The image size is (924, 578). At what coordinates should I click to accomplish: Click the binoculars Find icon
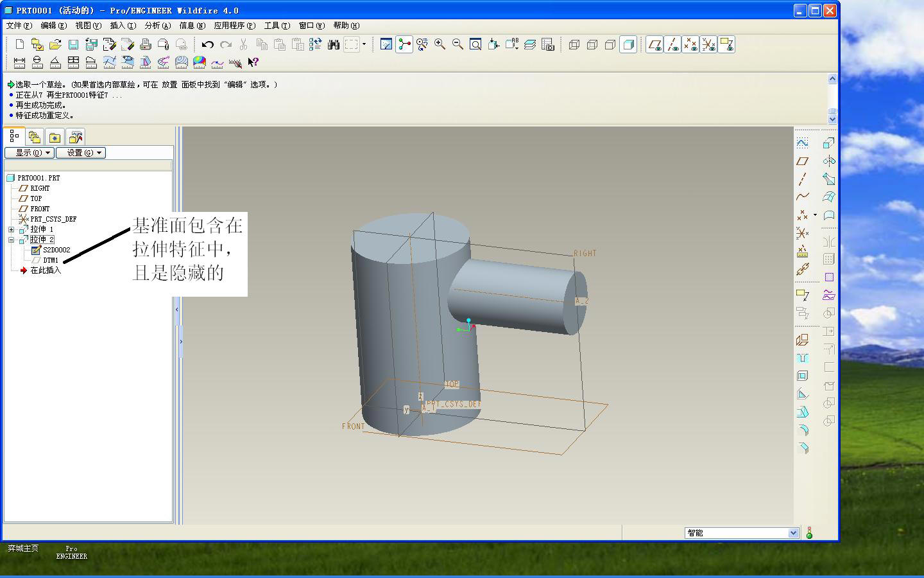(x=333, y=44)
